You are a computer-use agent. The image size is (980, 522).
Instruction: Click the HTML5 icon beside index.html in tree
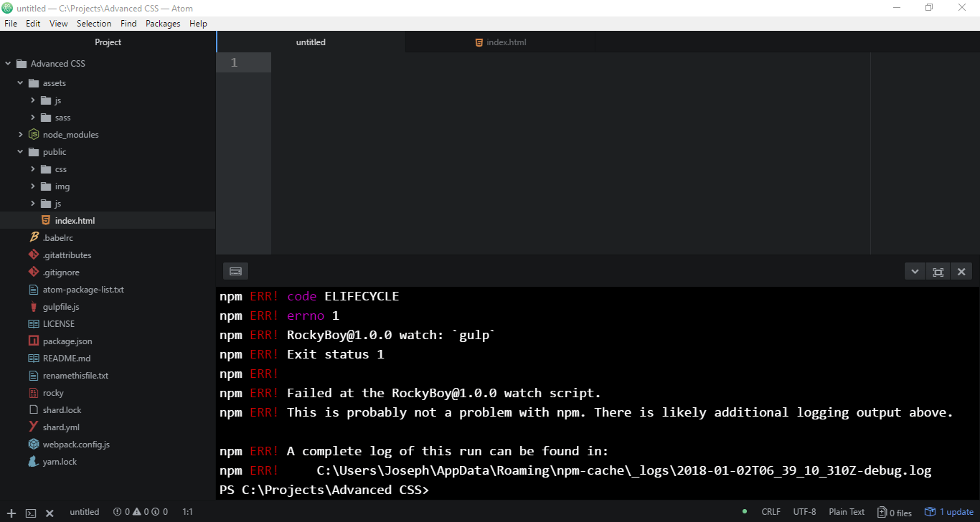tap(46, 221)
